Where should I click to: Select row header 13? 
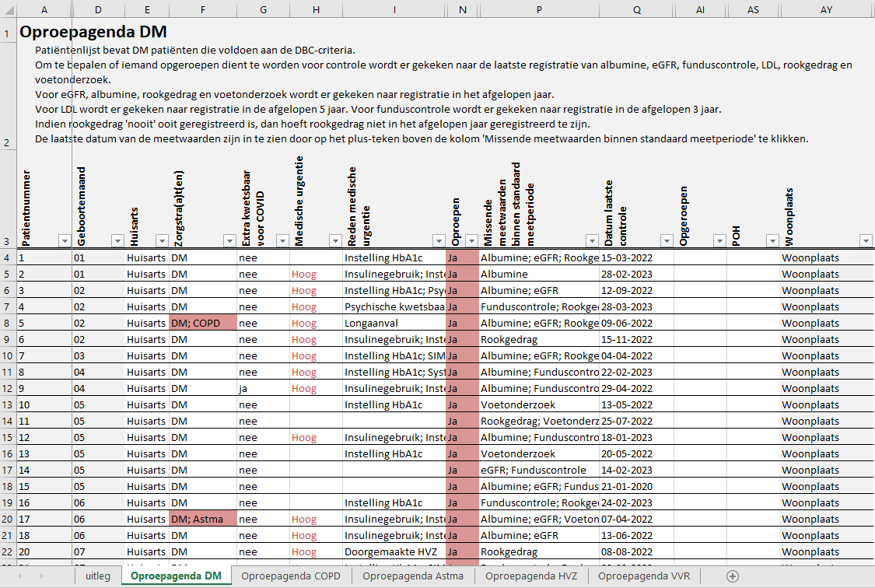tap(8, 404)
